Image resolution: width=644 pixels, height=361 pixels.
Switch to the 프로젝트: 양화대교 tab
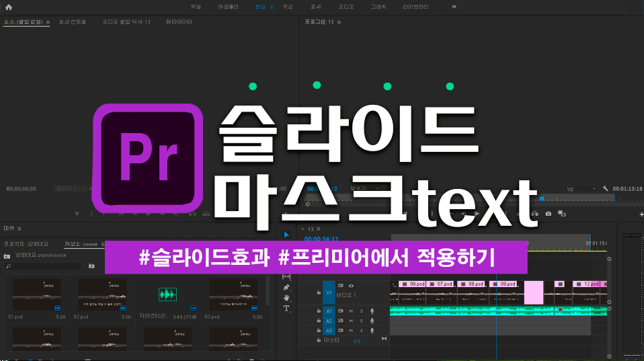[26, 244]
